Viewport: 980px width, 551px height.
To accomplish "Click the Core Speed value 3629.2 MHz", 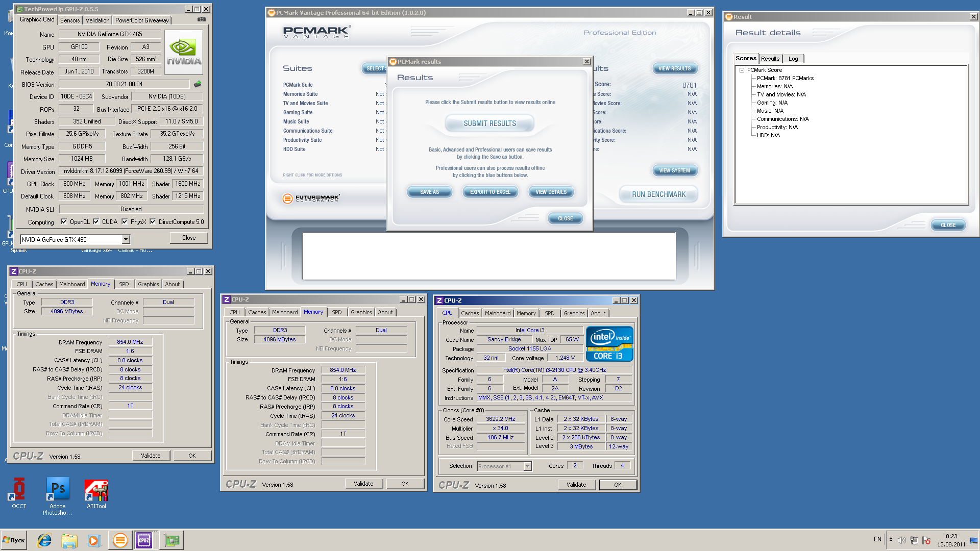I will [x=500, y=419].
